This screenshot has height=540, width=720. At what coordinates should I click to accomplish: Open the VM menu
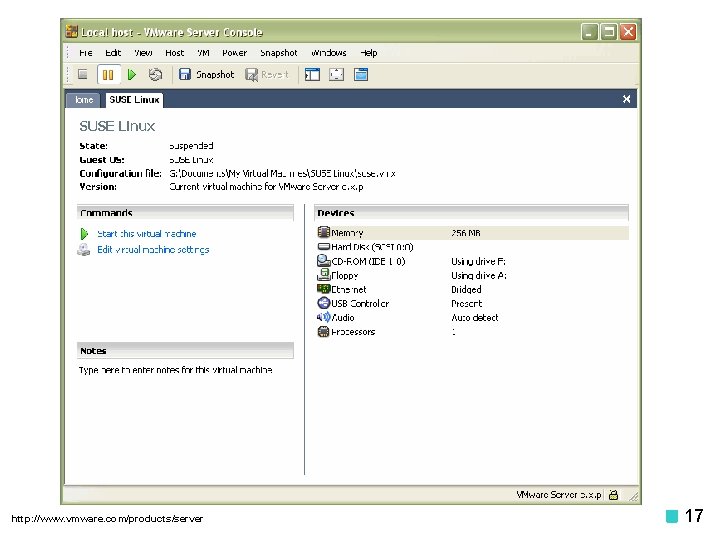[203, 53]
